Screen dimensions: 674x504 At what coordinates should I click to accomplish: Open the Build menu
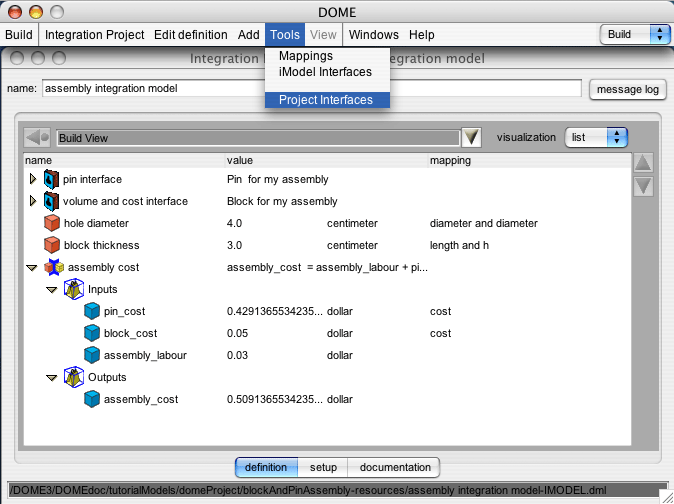[19, 35]
